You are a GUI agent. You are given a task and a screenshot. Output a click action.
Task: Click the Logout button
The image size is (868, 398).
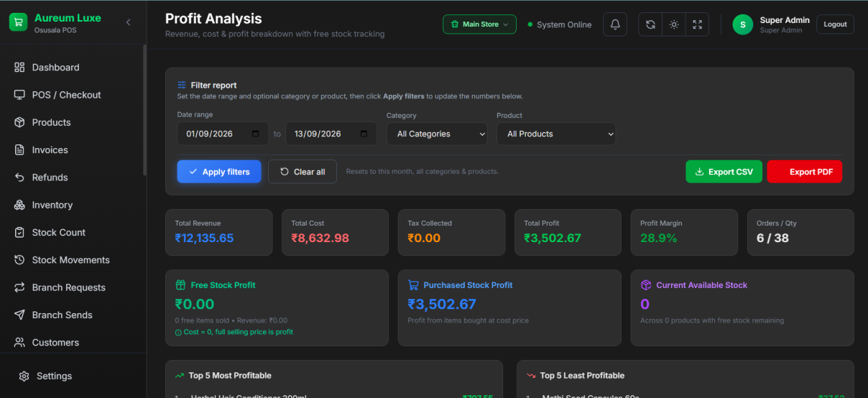[835, 24]
